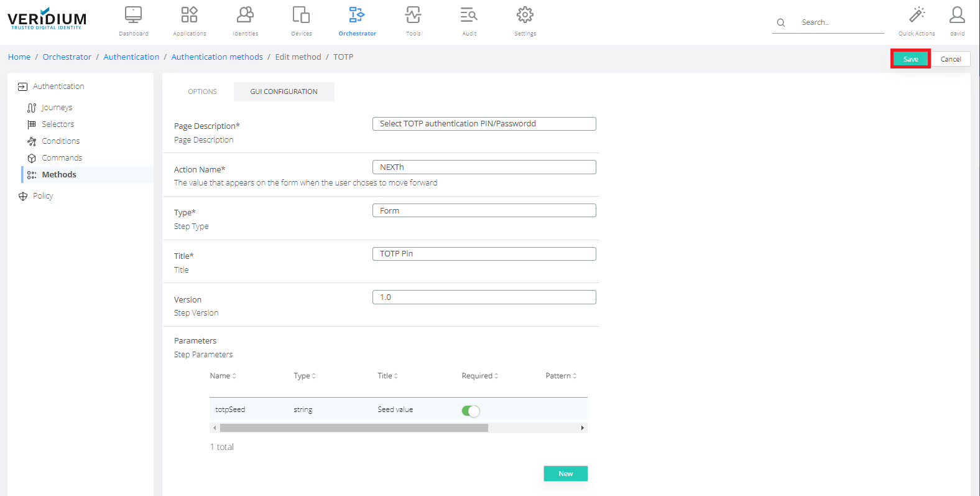Select the GUI CONFIGURATION tab
Screen dimensions: 980x496
coord(284,91)
